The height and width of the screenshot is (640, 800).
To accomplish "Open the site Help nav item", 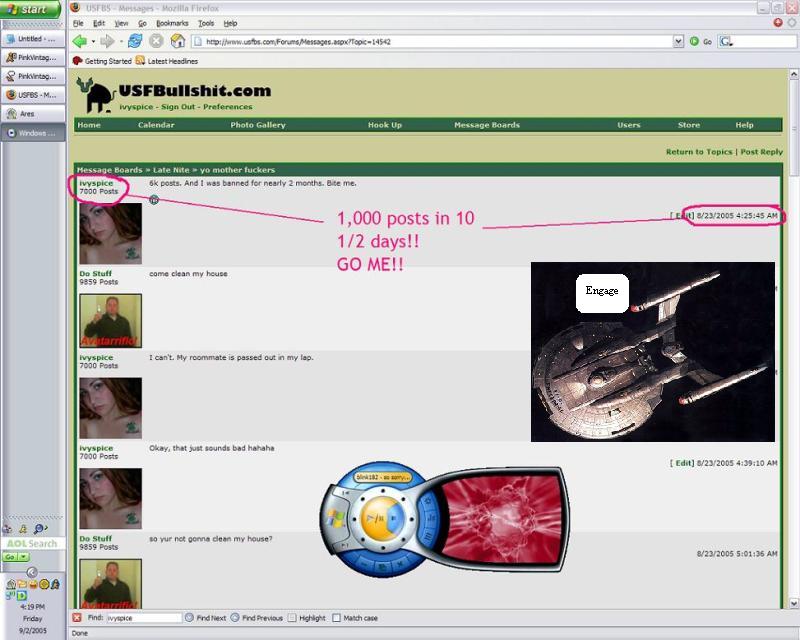I will pyautogui.click(x=744, y=125).
